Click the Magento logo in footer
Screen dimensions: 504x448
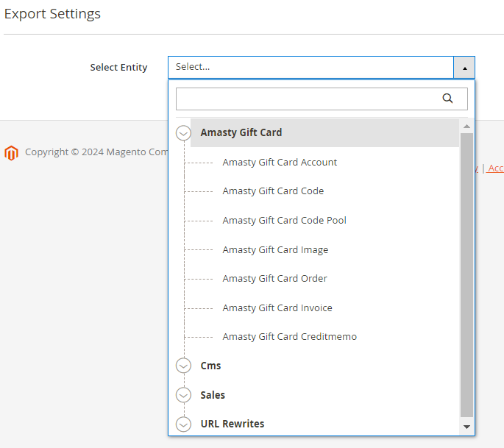click(11, 153)
